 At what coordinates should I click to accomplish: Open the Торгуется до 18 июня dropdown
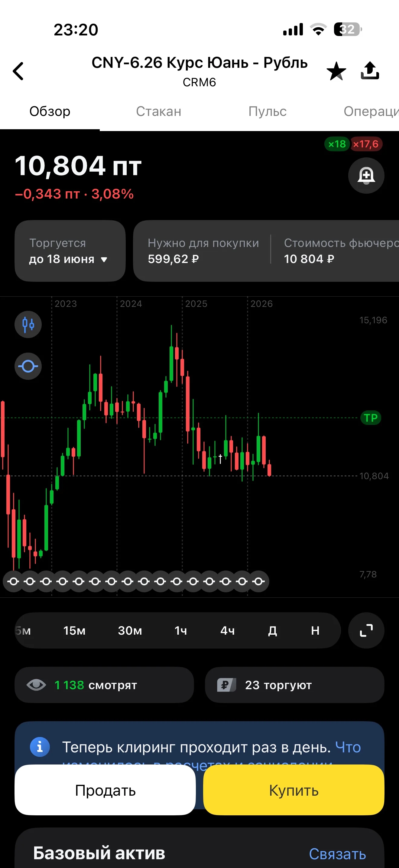70,251
